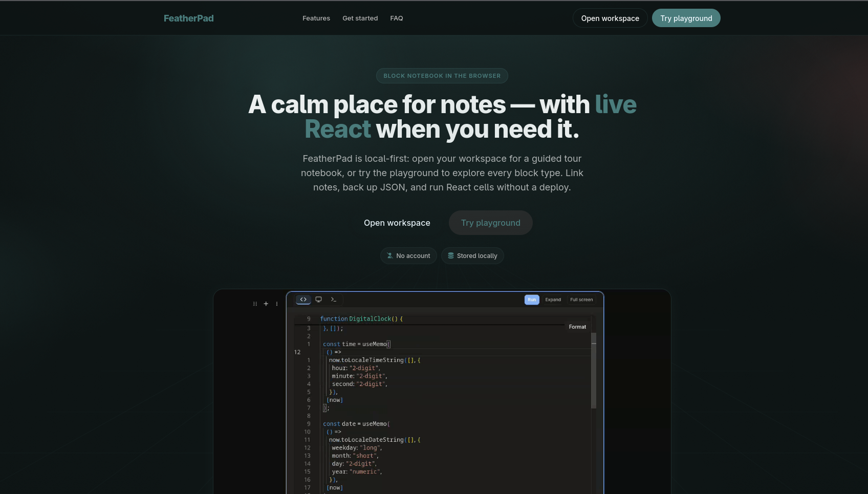Click 'now.toLocaleDateString([], {' code line

(375, 440)
